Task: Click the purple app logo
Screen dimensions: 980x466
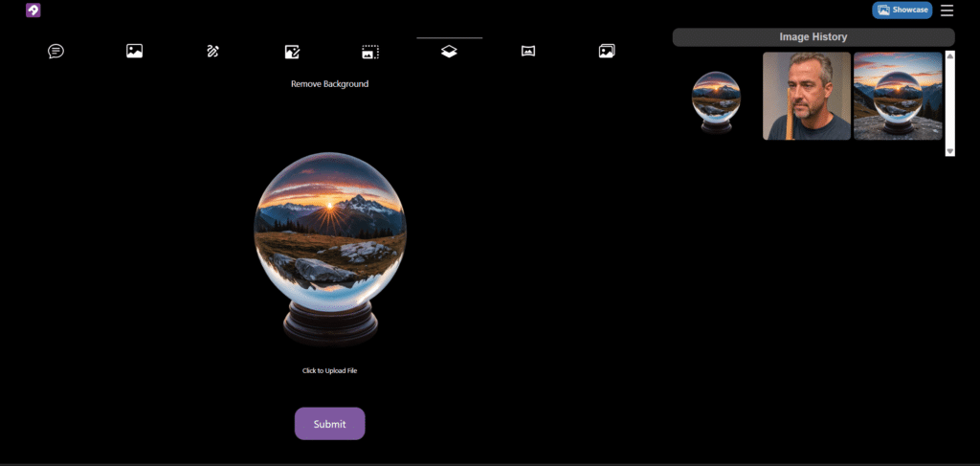Action: [x=33, y=10]
